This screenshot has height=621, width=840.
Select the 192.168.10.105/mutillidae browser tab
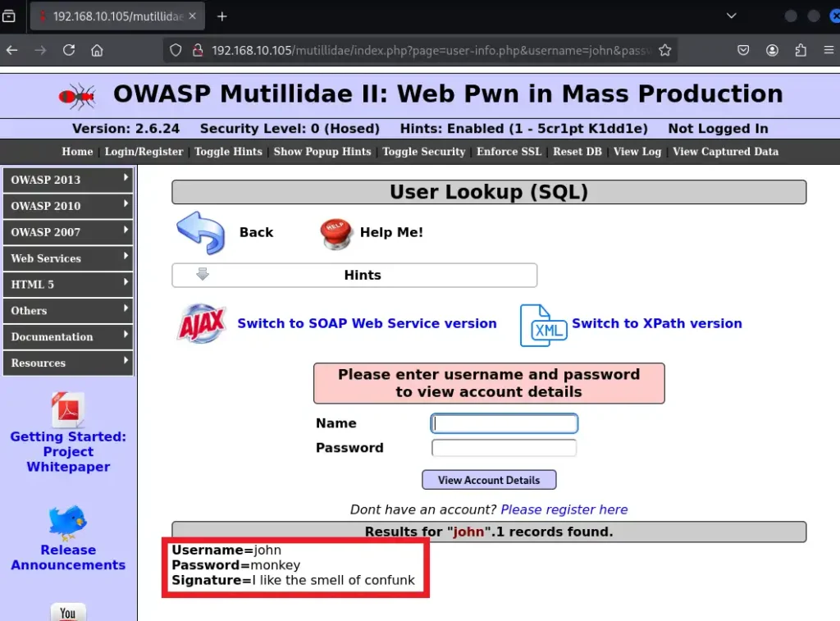tap(117, 16)
